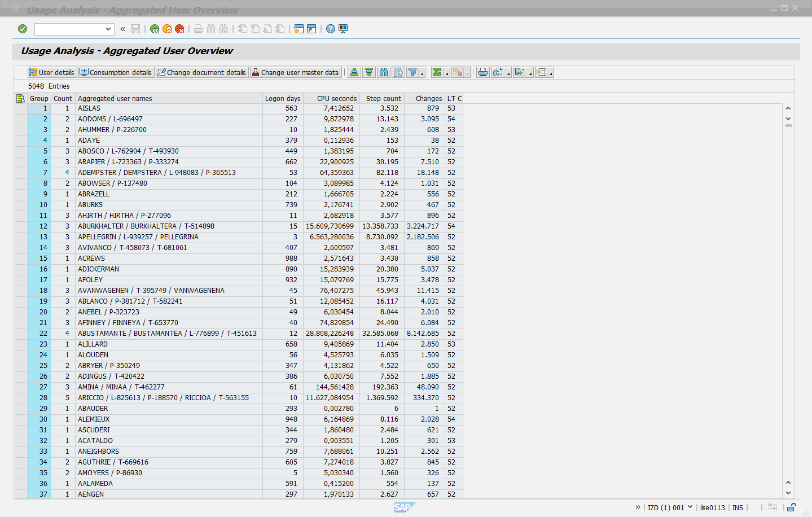812x517 pixels.
Task: Open User details
Action: point(52,72)
